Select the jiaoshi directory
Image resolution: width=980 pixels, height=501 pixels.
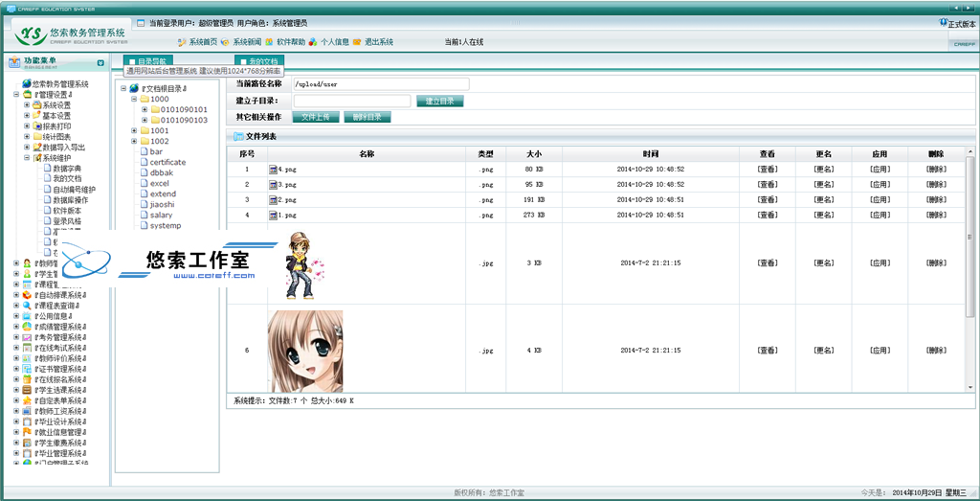(x=163, y=205)
